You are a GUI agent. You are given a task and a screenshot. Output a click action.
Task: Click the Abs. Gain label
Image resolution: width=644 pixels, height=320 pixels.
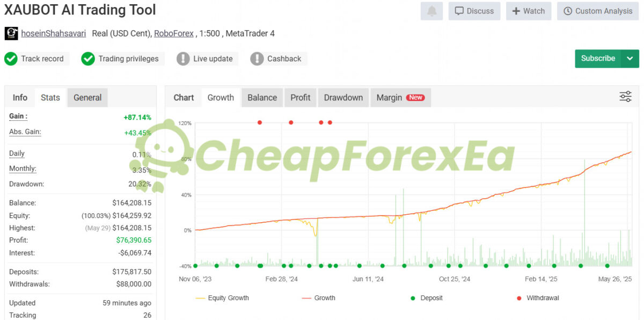pos(25,132)
